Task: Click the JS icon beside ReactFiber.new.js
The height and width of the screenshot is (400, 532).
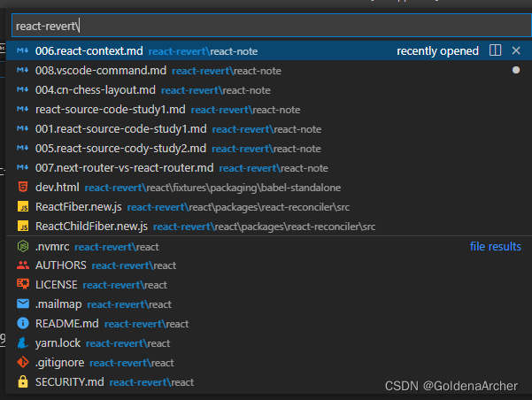Action: tap(23, 206)
